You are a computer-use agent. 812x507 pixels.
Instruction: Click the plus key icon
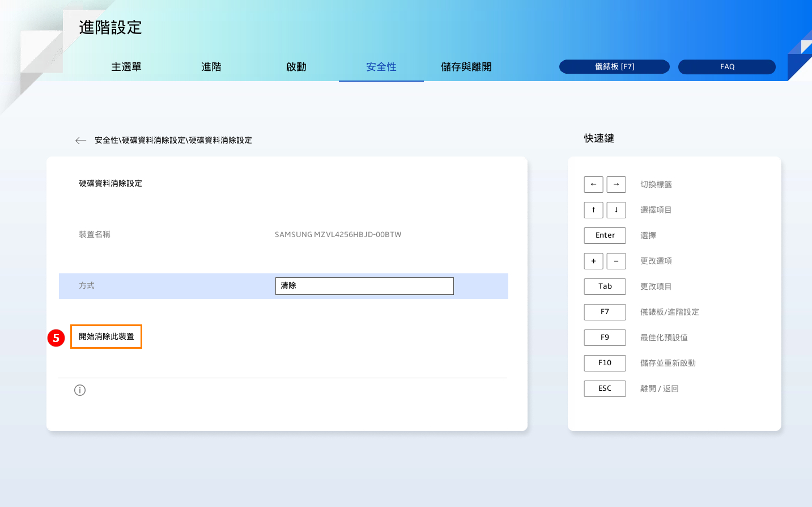[x=593, y=261]
